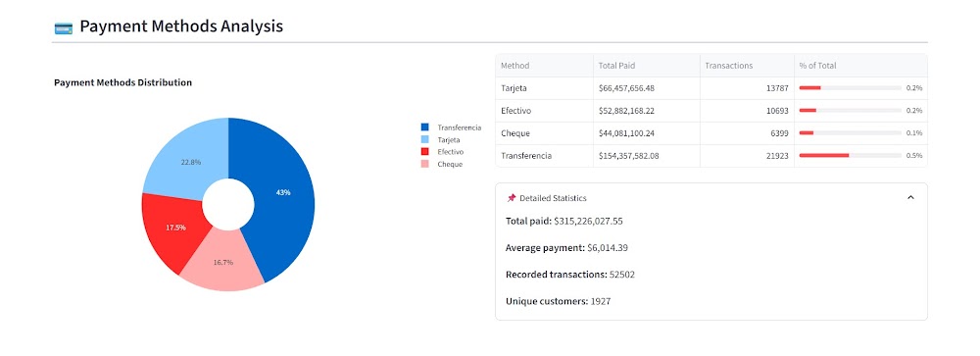
Task: Select the $52,882,168.22 Efectivo total cell
Action: (x=646, y=111)
